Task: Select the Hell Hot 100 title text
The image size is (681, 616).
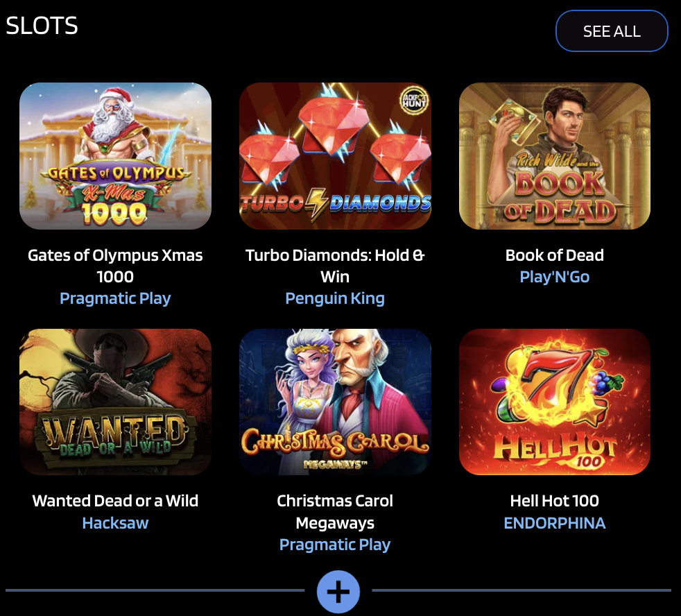Action: 554,500
